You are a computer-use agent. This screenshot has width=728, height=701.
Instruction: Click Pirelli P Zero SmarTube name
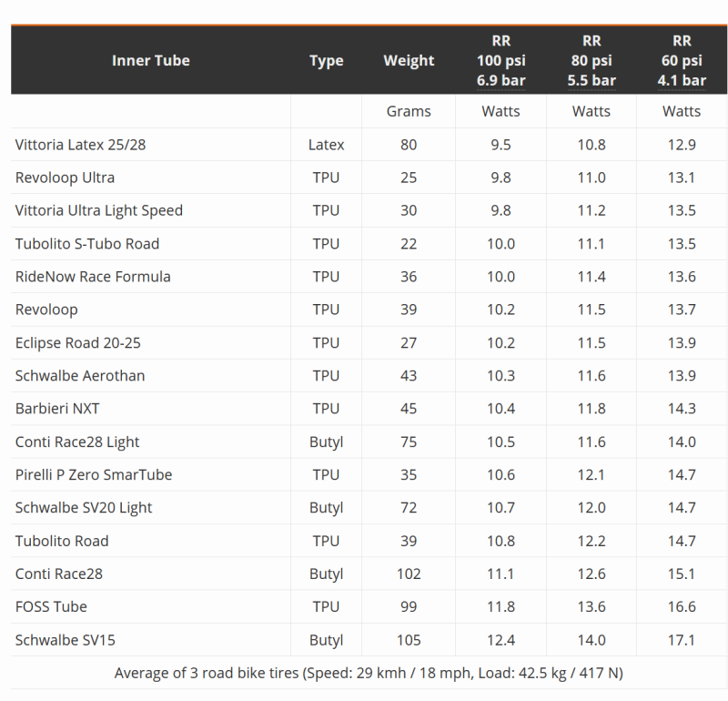point(94,474)
